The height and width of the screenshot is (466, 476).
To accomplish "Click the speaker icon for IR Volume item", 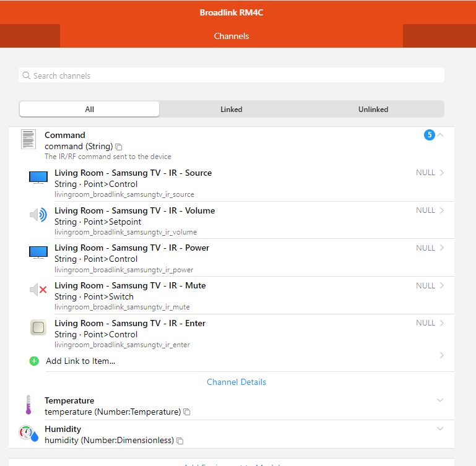I will [38, 215].
